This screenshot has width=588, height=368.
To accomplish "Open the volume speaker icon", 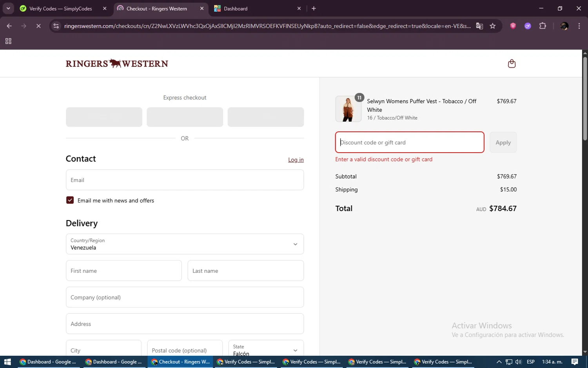I will coord(519,362).
